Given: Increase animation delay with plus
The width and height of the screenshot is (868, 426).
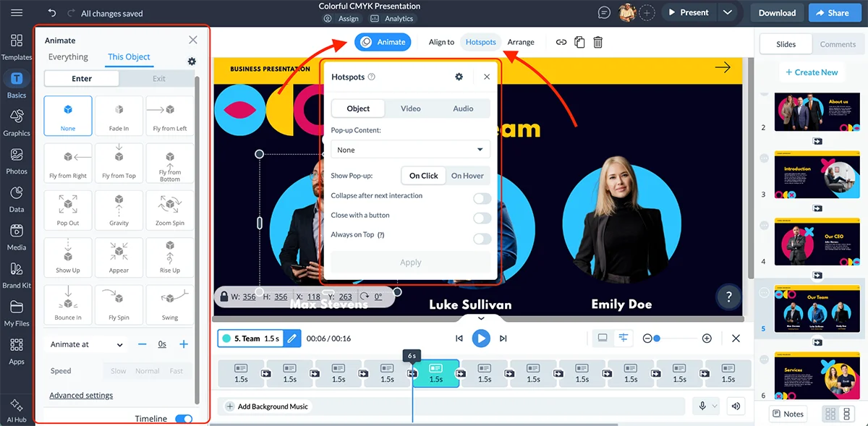Looking at the screenshot, I should [184, 344].
